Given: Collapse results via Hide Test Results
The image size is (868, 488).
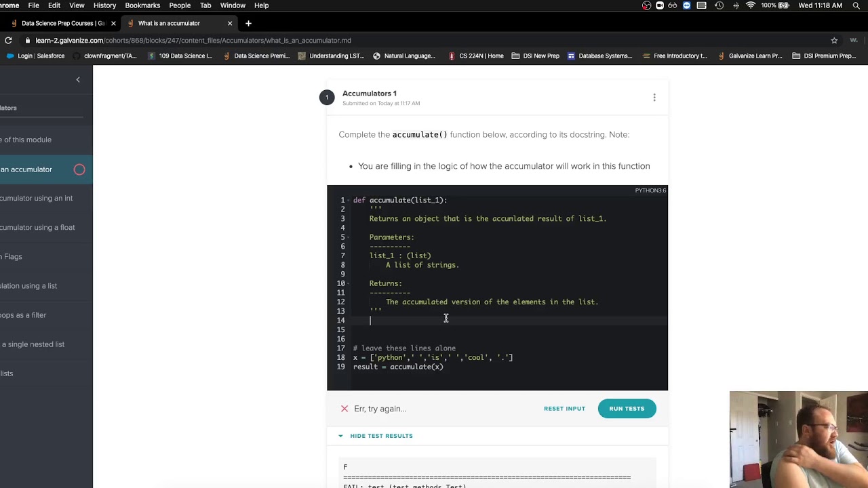Looking at the screenshot, I should [x=376, y=436].
